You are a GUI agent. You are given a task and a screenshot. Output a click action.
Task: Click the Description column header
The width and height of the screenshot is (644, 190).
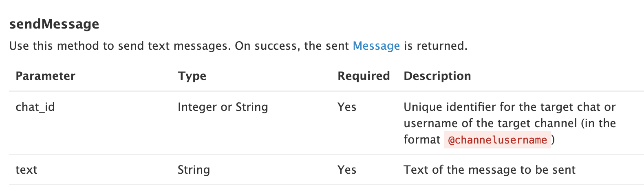tap(437, 76)
